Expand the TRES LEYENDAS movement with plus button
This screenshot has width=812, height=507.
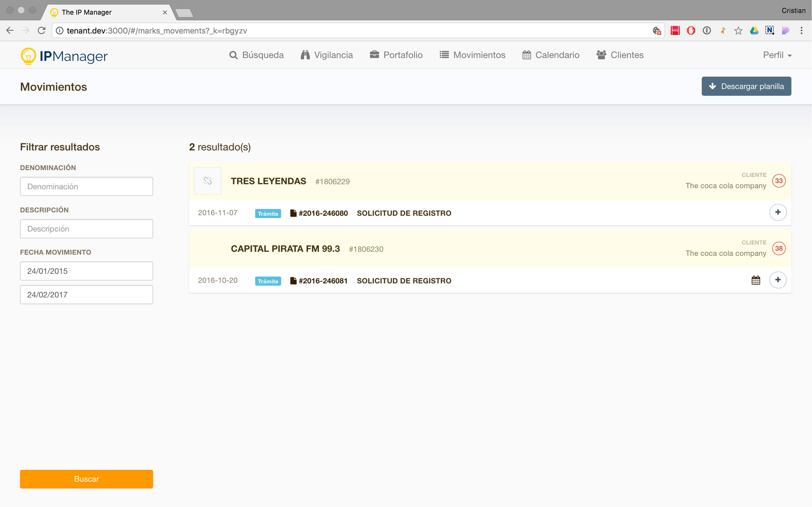pyautogui.click(x=778, y=212)
